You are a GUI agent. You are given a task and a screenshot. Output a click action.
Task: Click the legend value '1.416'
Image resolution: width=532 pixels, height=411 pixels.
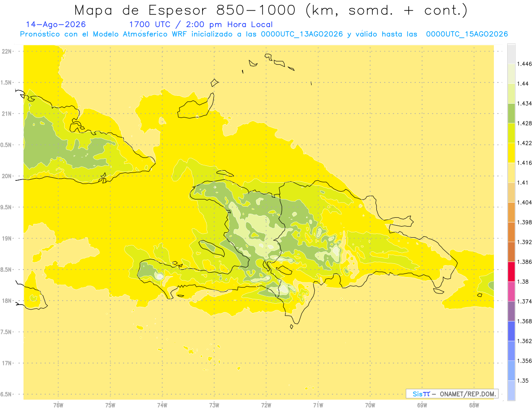[x=524, y=163]
